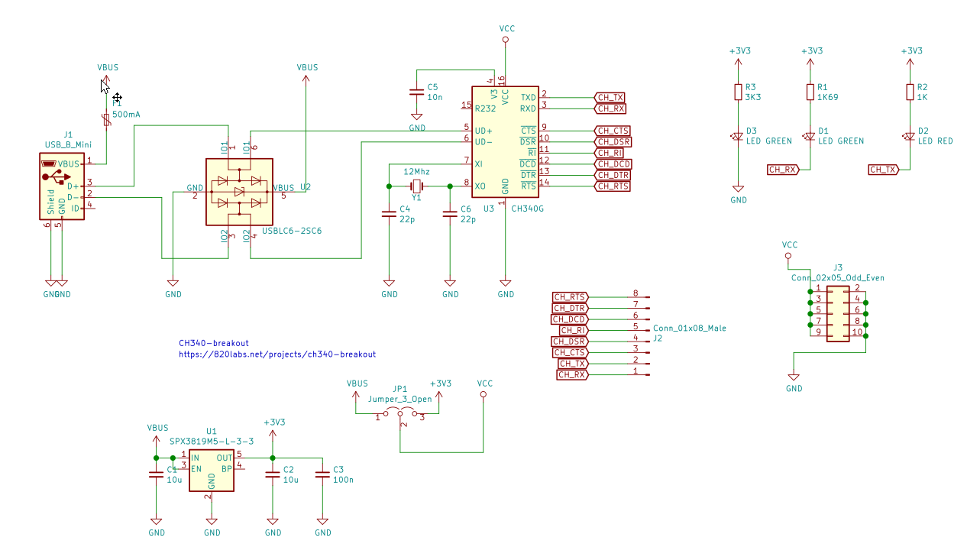Click the USBLC6-2SC6 value label

(x=292, y=231)
